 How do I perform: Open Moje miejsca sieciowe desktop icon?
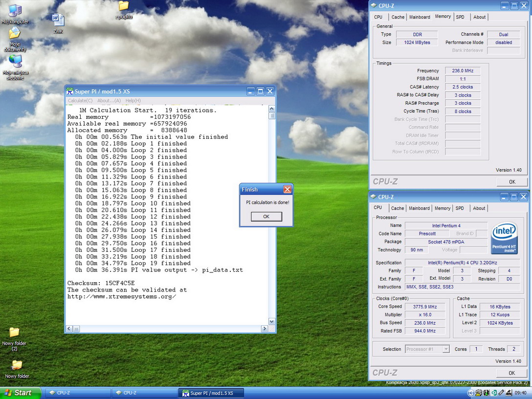tap(15, 67)
